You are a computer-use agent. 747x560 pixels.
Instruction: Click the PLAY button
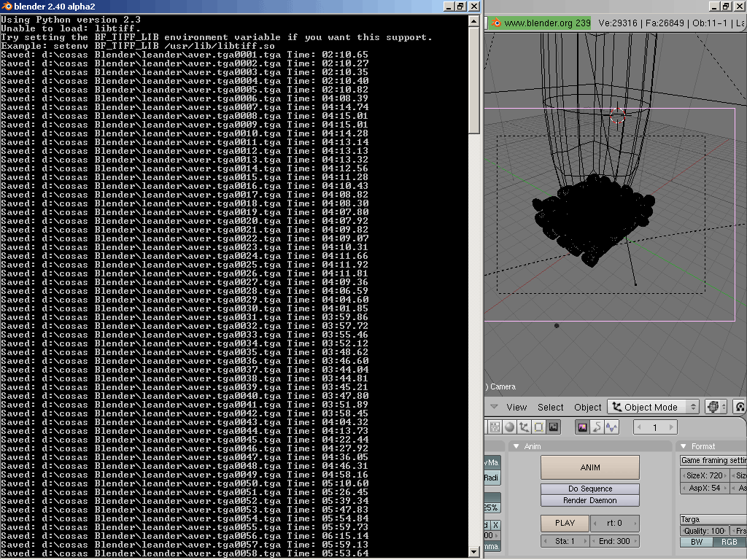pyautogui.click(x=565, y=523)
